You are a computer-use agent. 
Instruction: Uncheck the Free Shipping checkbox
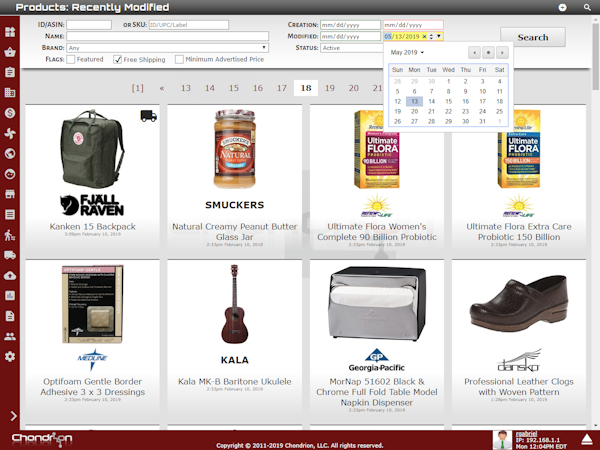117,59
